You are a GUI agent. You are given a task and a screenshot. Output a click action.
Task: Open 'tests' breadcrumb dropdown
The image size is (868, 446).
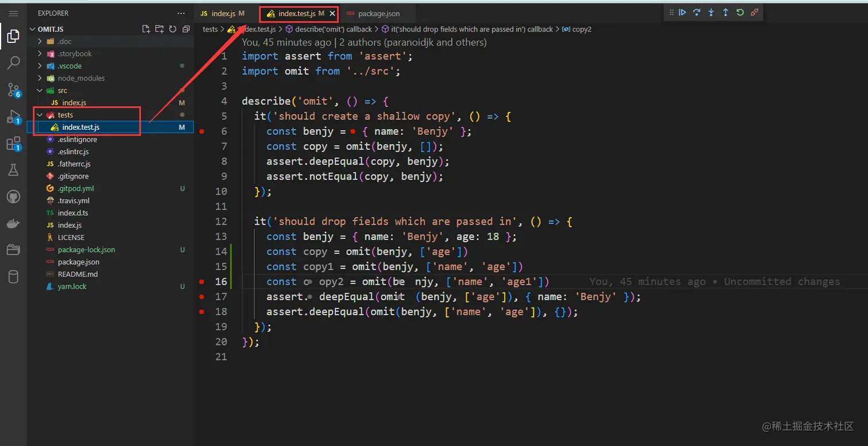pyautogui.click(x=210, y=29)
